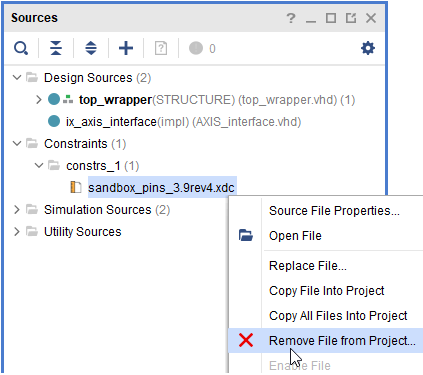Open the Sources settings gear
Viewport: 423px width, 375px height.
point(368,48)
